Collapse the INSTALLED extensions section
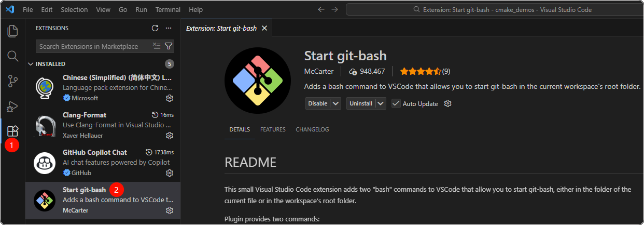 30,64
